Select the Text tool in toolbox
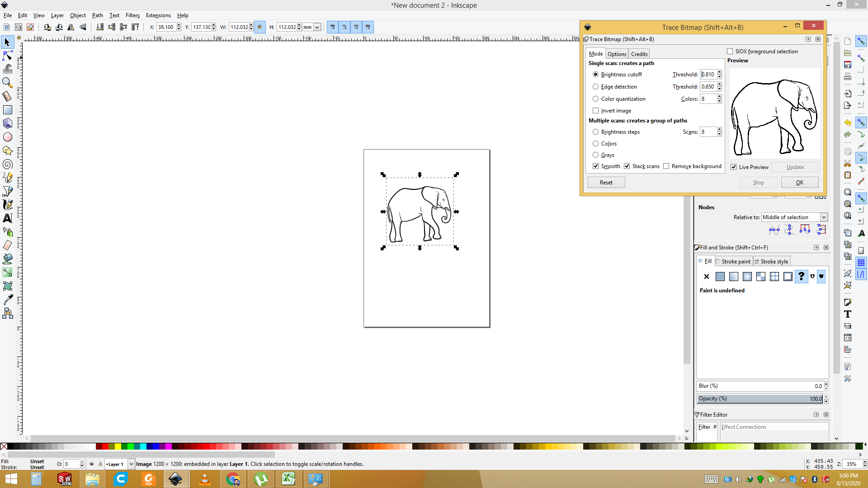 (x=7, y=218)
